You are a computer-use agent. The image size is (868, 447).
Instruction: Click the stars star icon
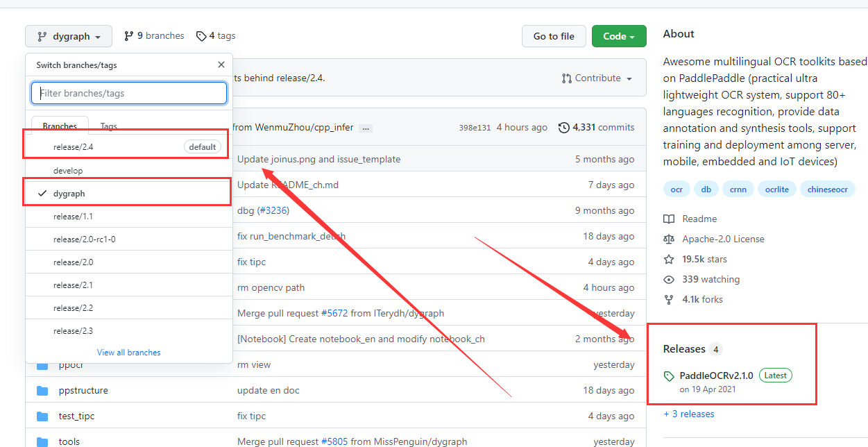pyautogui.click(x=669, y=259)
